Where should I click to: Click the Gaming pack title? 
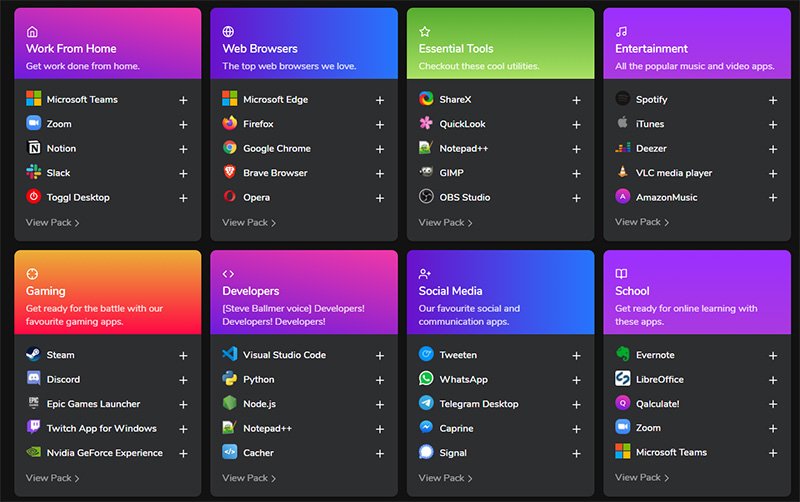point(45,291)
